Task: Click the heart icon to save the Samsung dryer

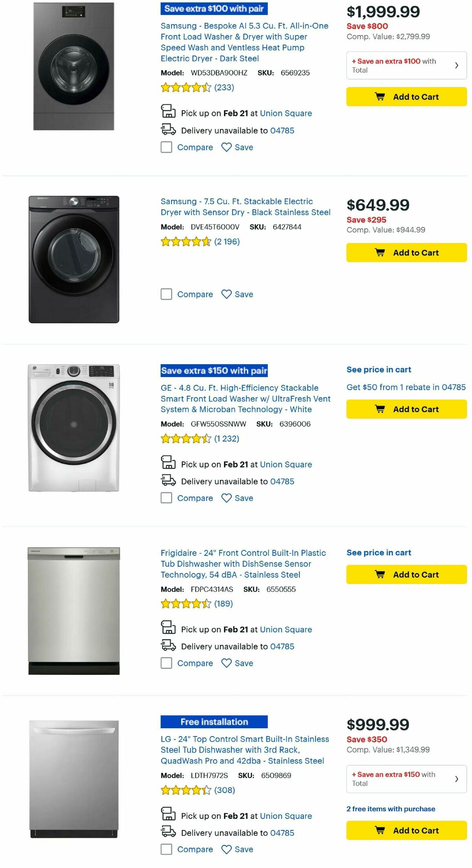Action: (227, 294)
